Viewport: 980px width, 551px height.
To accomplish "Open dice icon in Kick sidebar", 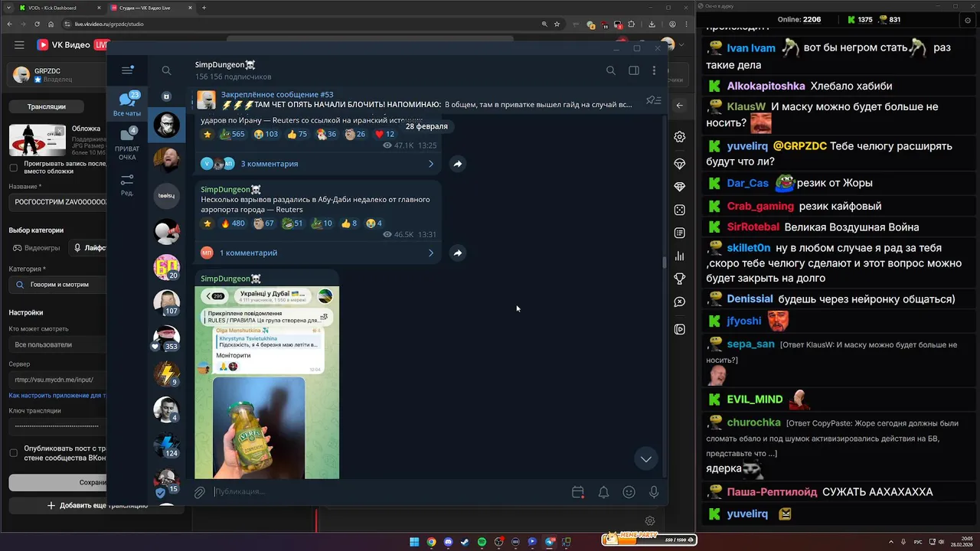I will 680,210.
